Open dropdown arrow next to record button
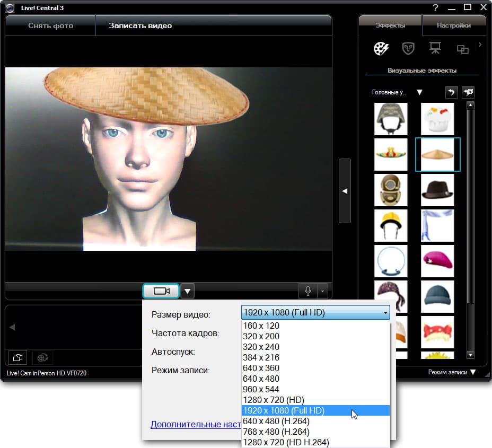Viewport: 492px width, 448px height. click(188, 291)
